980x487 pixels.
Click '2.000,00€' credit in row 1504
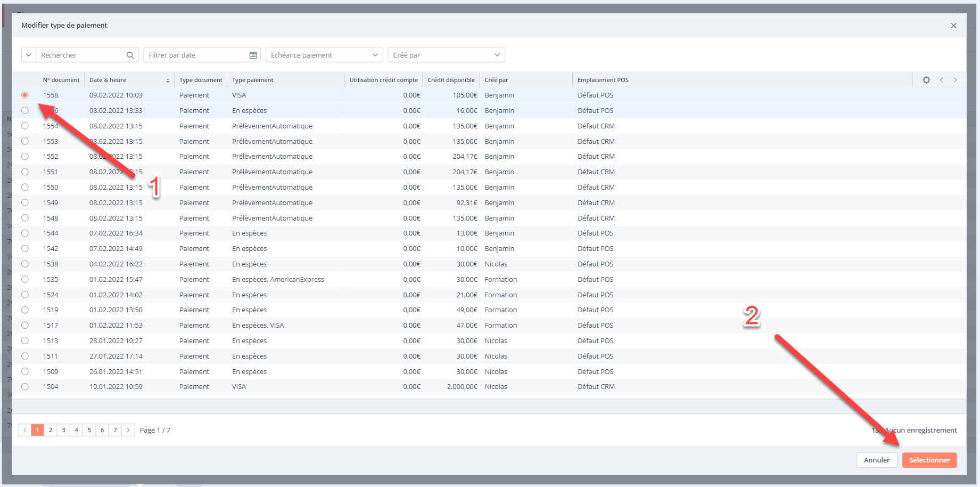[462, 386]
